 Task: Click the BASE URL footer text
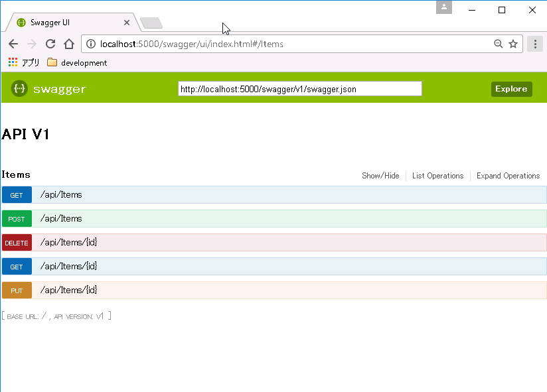(x=56, y=316)
